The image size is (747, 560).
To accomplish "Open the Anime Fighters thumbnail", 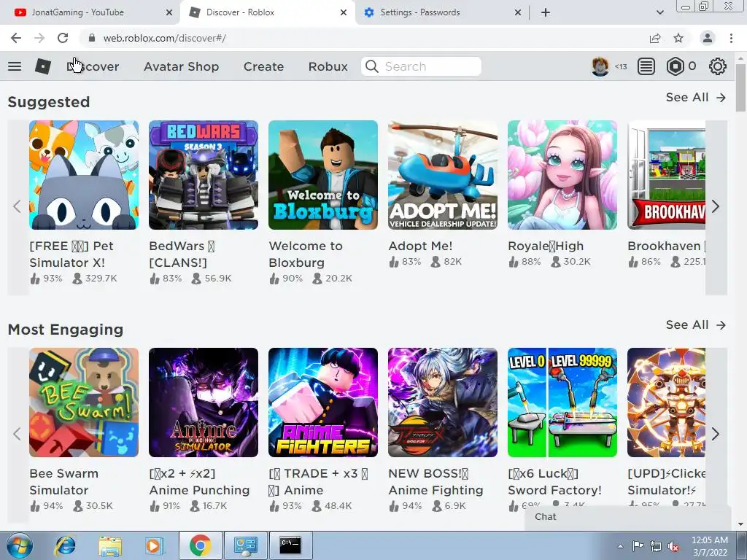I will tap(323, 402).
